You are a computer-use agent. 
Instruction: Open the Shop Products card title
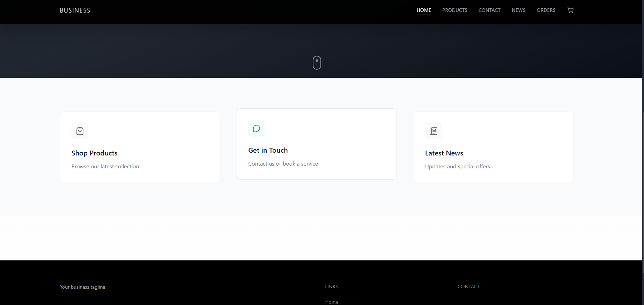click(94, 153)
